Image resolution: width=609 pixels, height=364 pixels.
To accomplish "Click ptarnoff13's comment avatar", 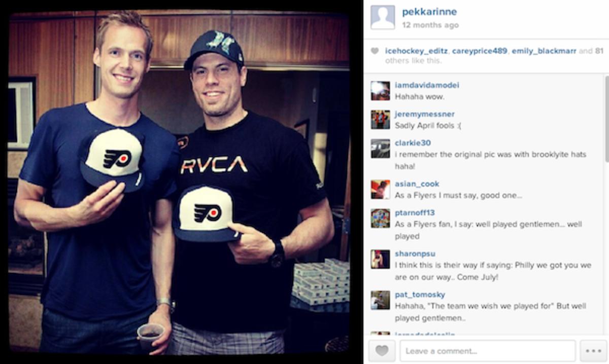I will tap(380, 218).
